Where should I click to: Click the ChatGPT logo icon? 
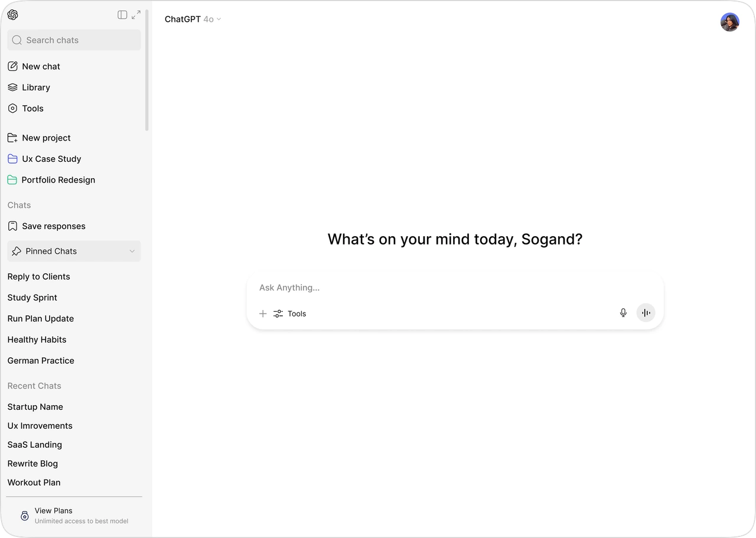coord(13,15)
